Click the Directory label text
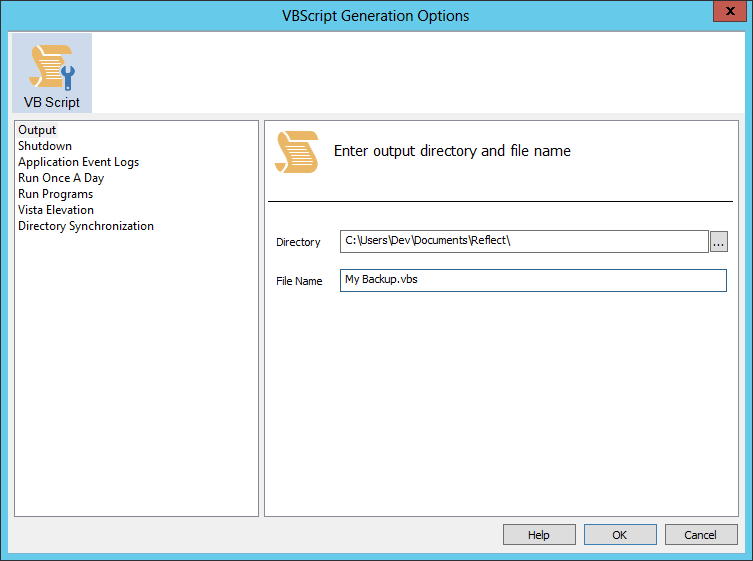The image size is (753, 561). coord(298,242)
